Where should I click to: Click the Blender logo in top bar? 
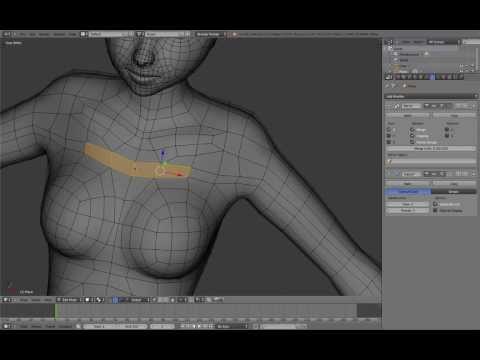(x=234, y=34)
